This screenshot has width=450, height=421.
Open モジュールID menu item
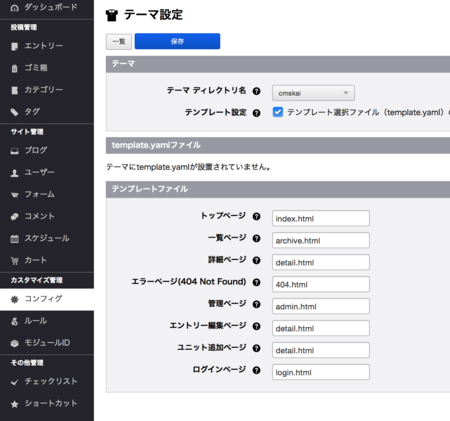tap(47, 343)
